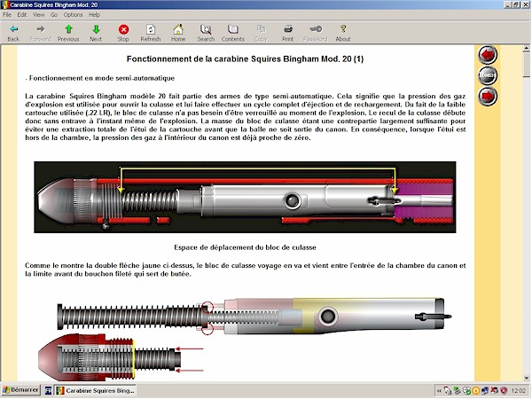This screenshot has height=399, width=532.
Task: Click the recoil spring and bolt diagram
Action: 254,317
